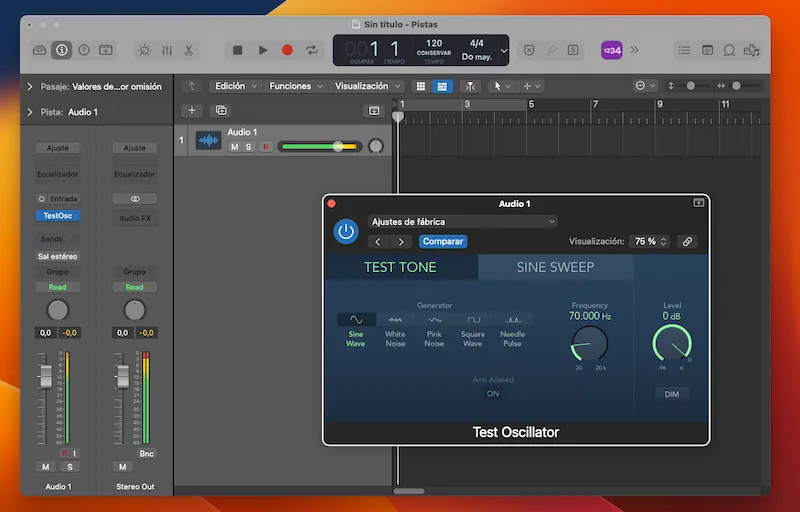Change the Visualización 75 % size stepper
Image resolution: width=800 pixels, height=512 pixels.
649,242
